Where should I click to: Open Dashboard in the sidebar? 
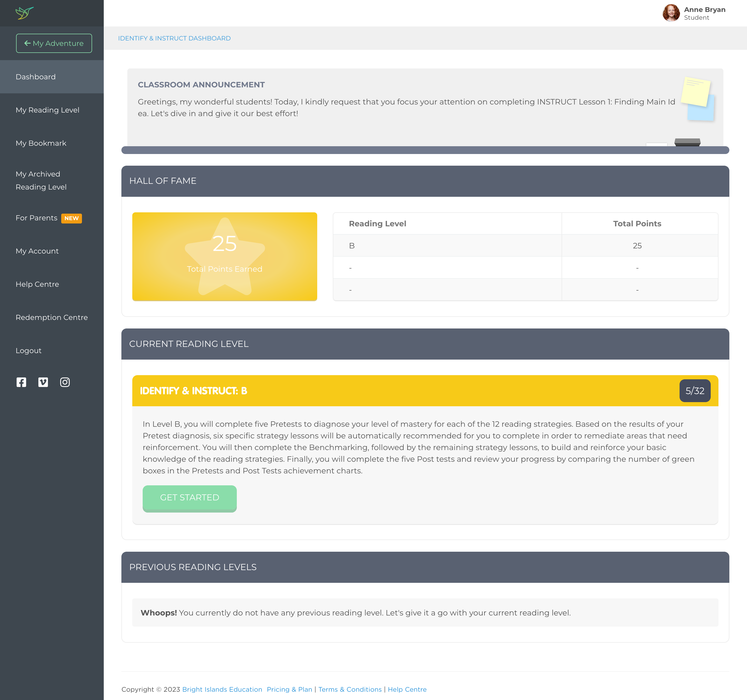point(36,77)
